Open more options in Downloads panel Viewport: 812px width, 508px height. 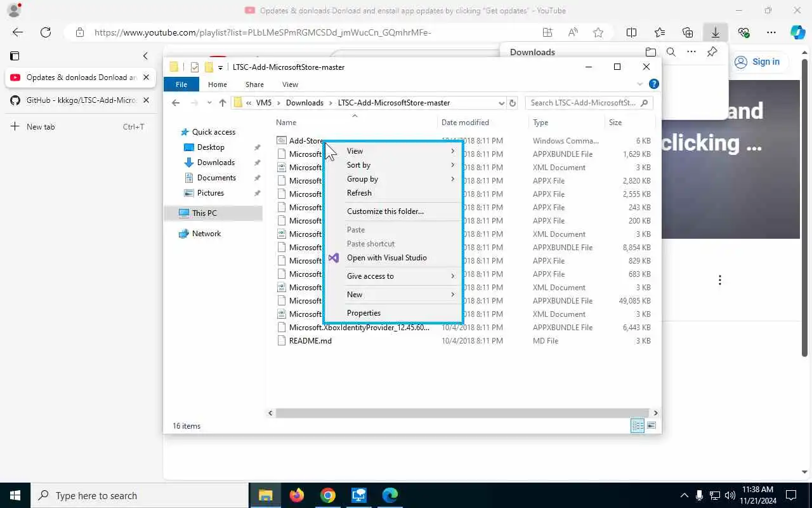point(691,52)
